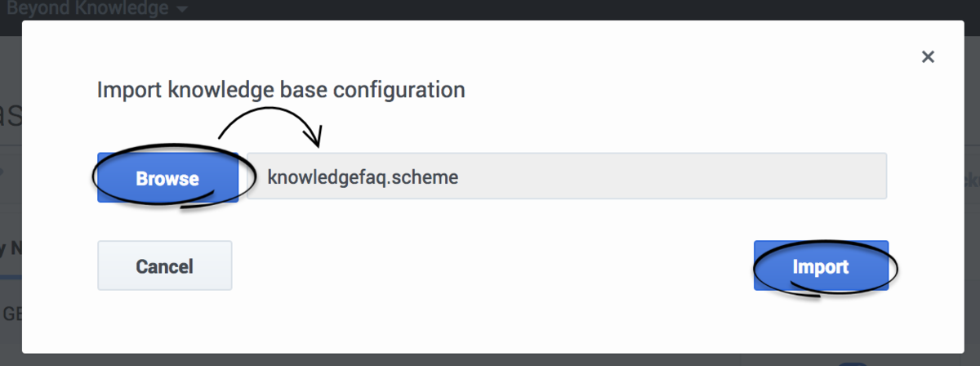Image resolution: width=980 pixels, height=366 pixels.
Task: Click the caret next to Beyond Knowledge
Action: (x=181, y=10)
